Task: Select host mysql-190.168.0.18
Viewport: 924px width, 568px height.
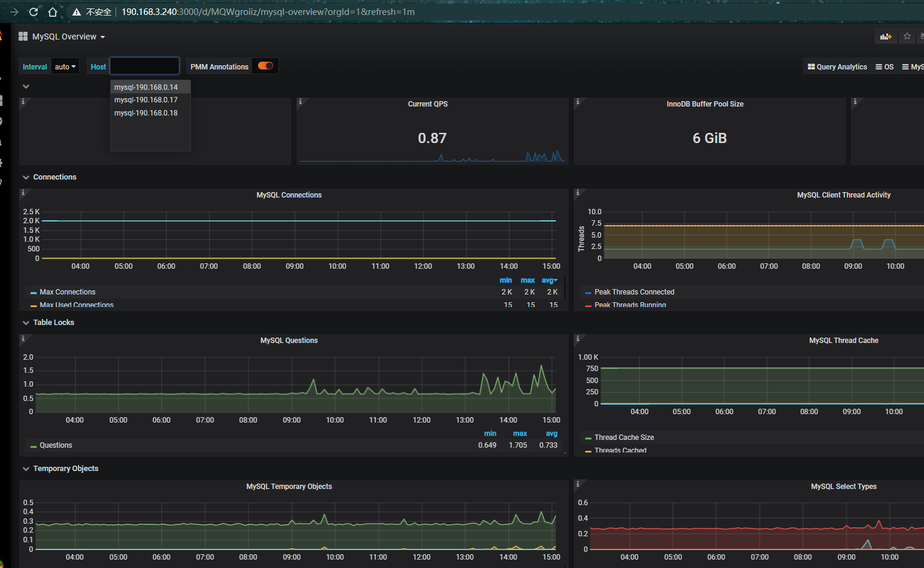Action: click(x=150, y=113)
